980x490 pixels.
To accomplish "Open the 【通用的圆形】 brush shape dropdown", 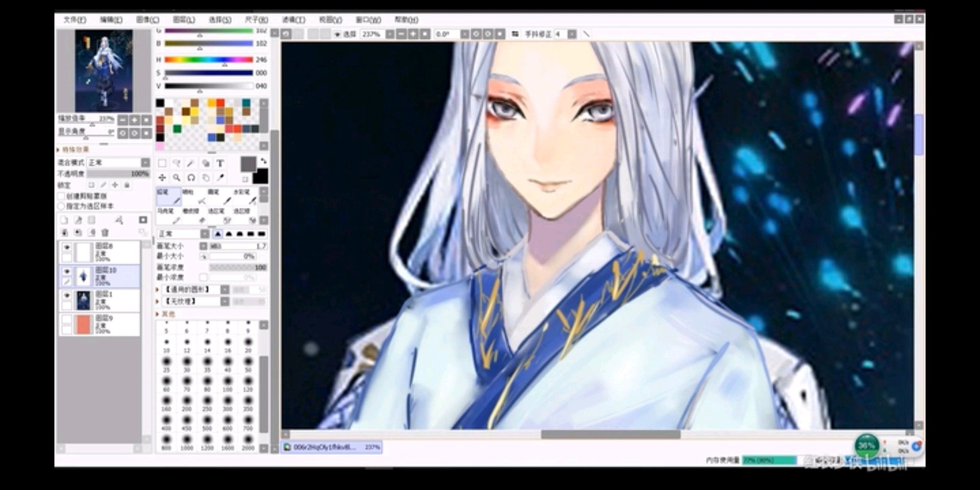I will tap(225, 290).
